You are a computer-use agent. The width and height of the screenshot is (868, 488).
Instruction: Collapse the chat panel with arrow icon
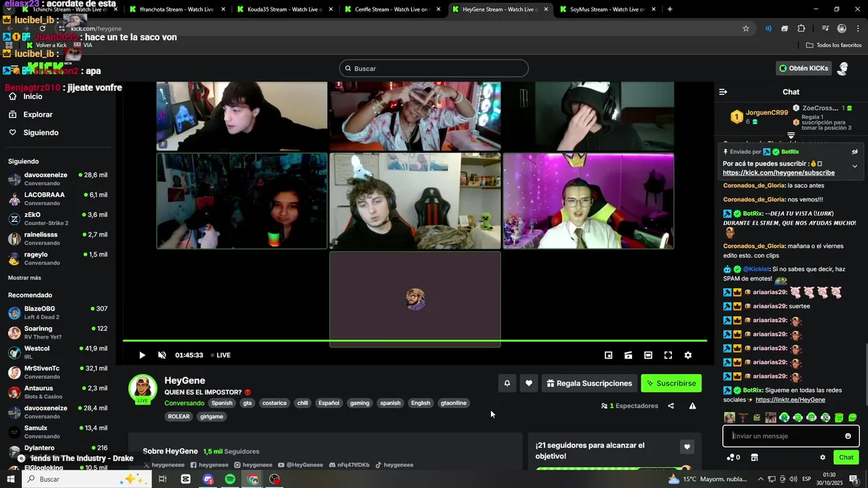pyautogui.click(x=723, y=92)
